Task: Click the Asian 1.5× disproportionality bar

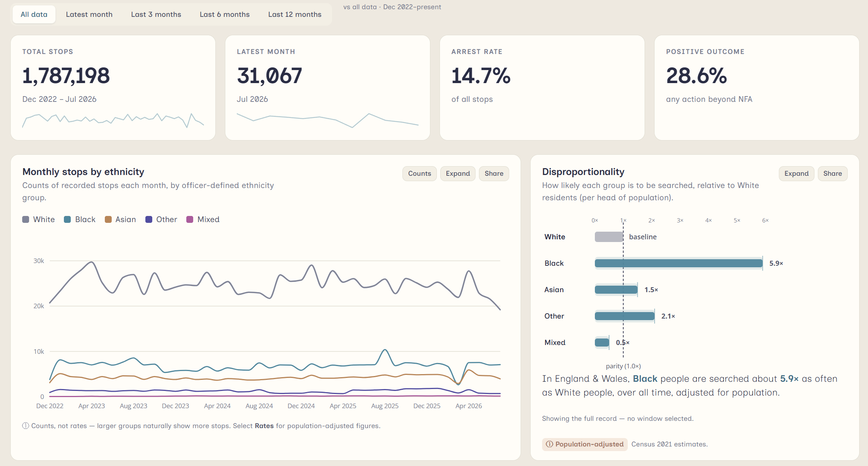Action: click(616, 289)
